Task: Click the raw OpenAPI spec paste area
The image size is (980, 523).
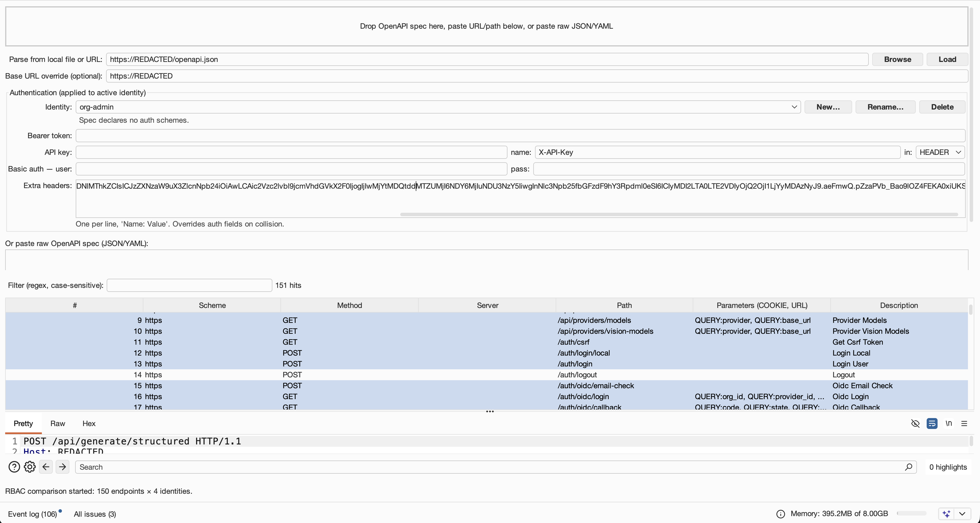Action: point(487,260)
